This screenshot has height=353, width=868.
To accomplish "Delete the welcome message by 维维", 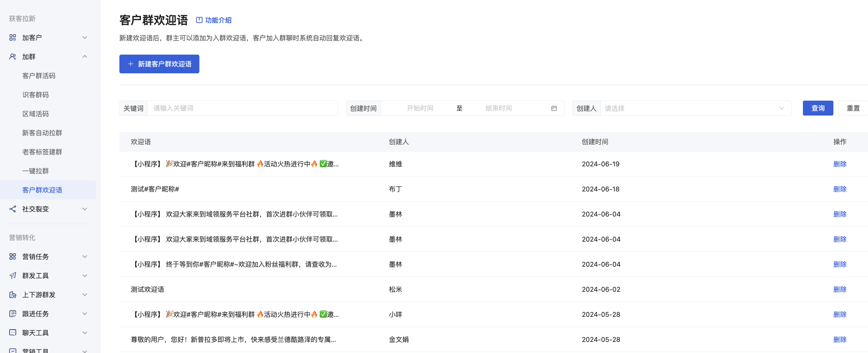I will click(x=840, y=164).
